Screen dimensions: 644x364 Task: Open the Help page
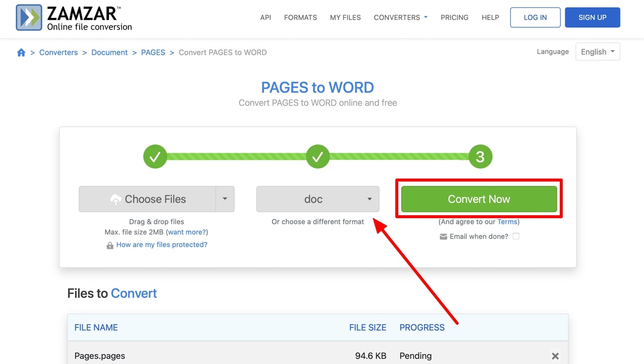click(490, 17)
